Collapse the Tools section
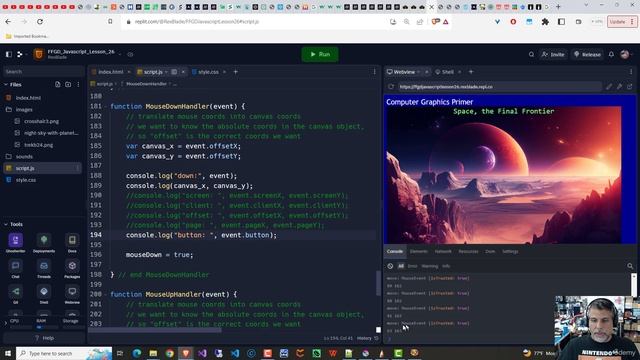The width and height of the screenshot is (640, 360). (6, 224)
